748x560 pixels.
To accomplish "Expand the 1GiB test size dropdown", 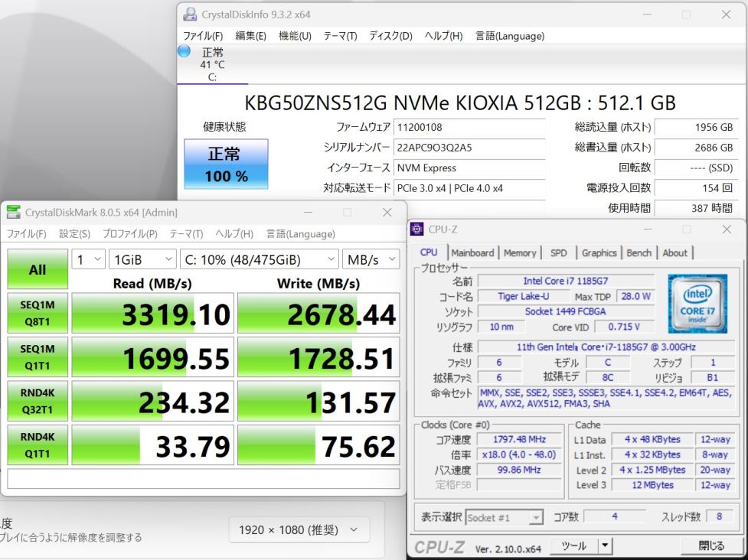I will tap(143, 260).
